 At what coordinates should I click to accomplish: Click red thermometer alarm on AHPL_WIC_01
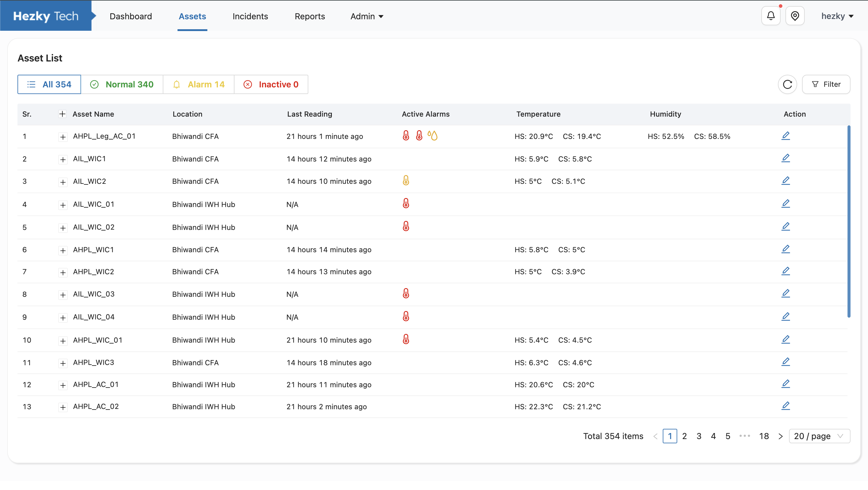406,339
